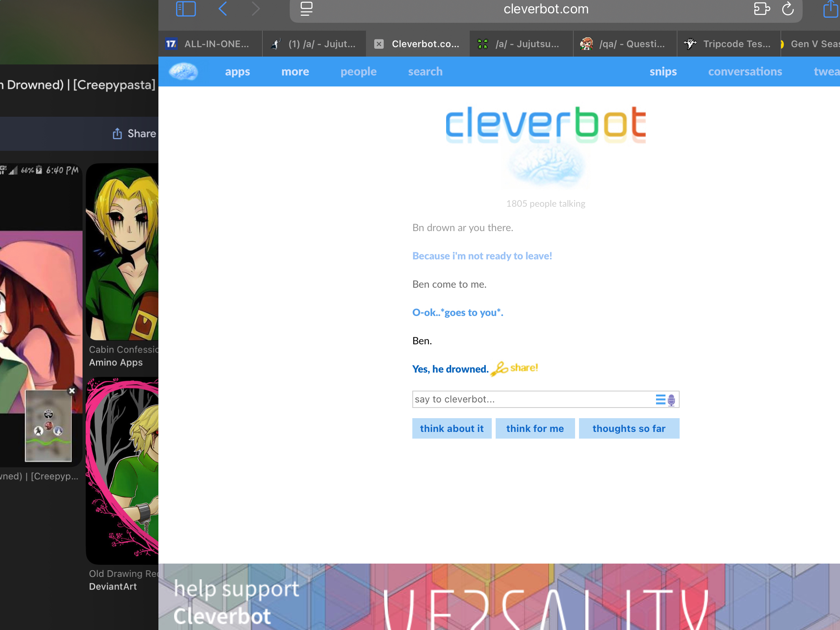Click the scissors share! snip link

pyautogui.click(x=515, y=368)
